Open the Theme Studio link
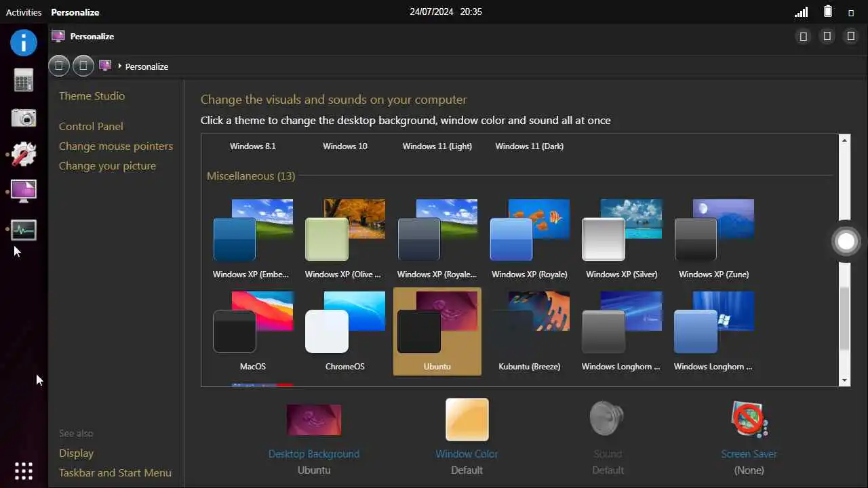868x488 pixels. coord(92,96)
